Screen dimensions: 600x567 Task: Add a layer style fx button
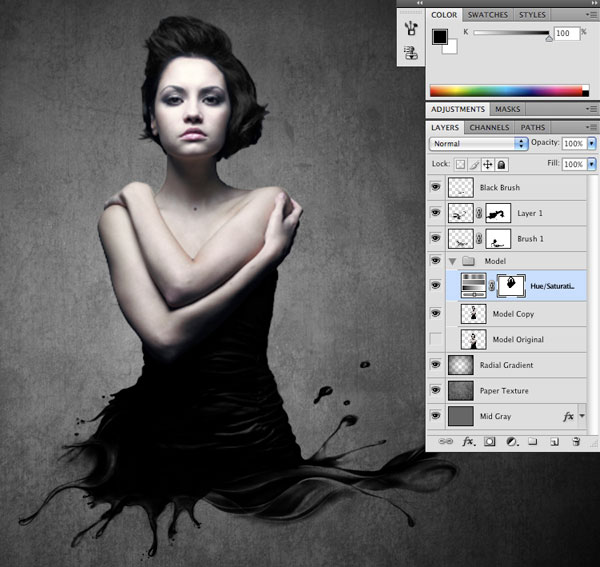(x=468, y=442)
